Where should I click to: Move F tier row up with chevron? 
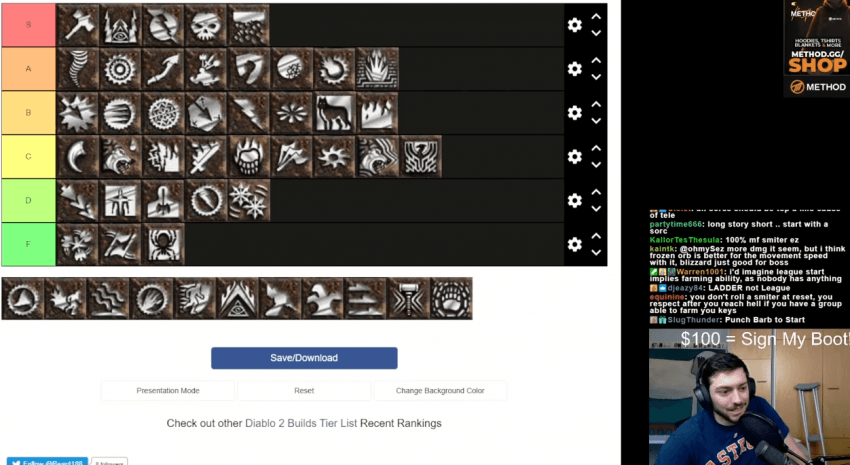pos(596,236)
